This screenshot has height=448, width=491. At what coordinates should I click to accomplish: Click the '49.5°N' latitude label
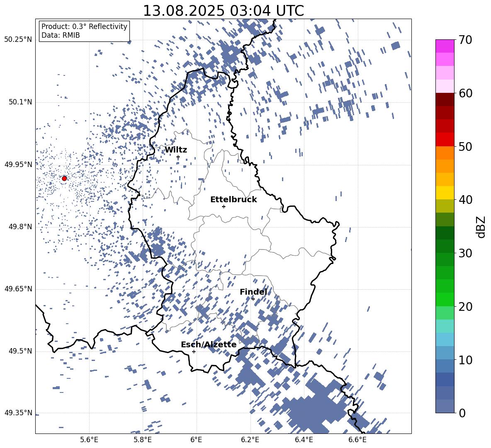[20, 351]
